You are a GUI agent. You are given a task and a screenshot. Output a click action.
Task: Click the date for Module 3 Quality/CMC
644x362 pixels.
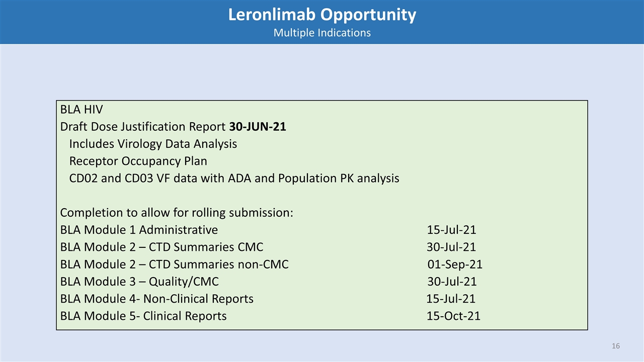pos(452,282)
